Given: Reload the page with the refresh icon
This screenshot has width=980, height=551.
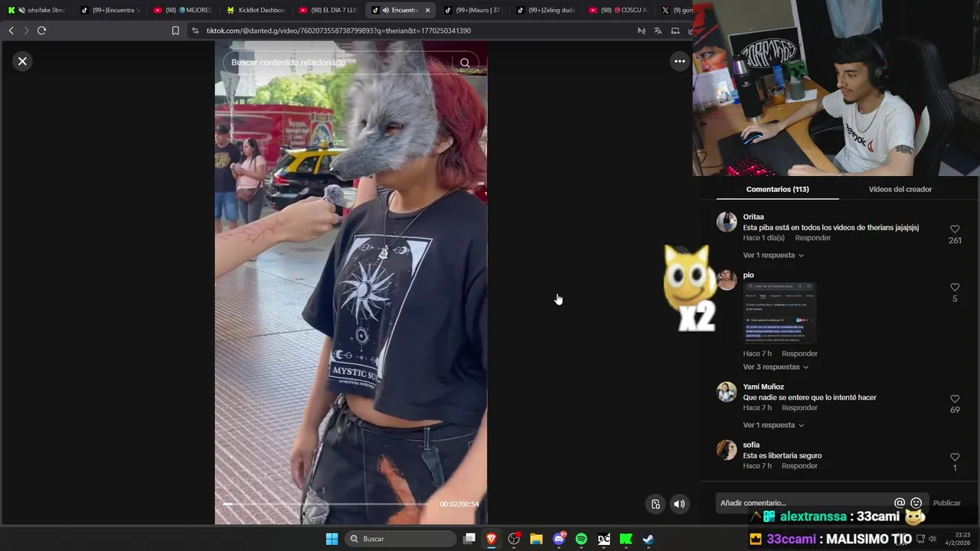Looking at the screenshot, I should coord(41,31).
